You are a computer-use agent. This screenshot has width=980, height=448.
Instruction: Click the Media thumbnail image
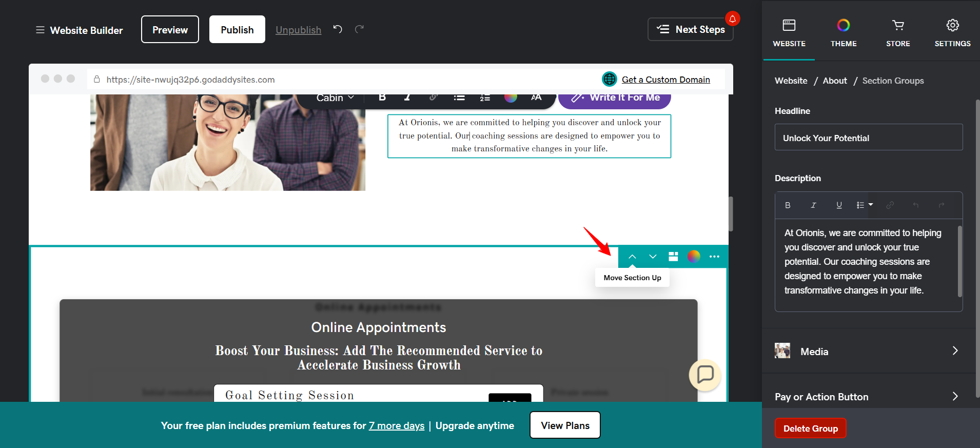pos(782,351)
